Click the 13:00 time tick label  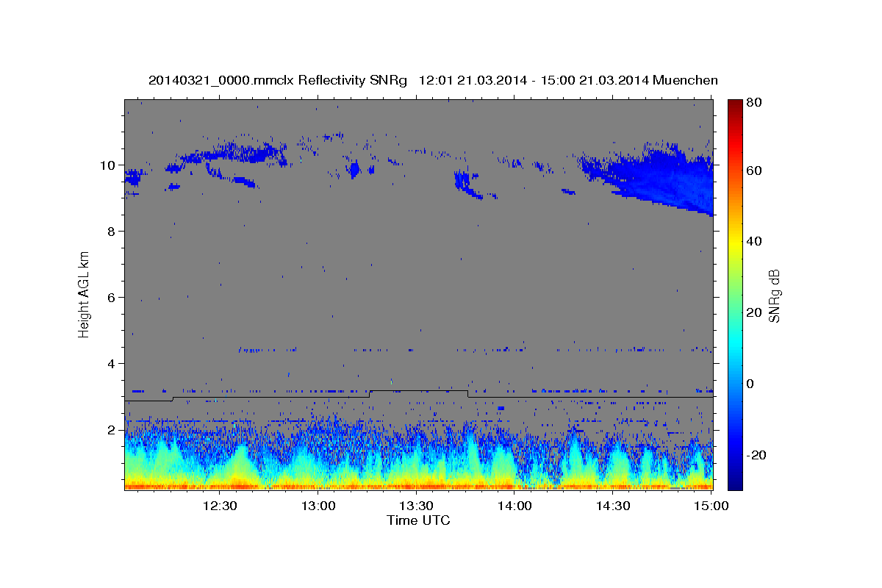click(318, 506)
